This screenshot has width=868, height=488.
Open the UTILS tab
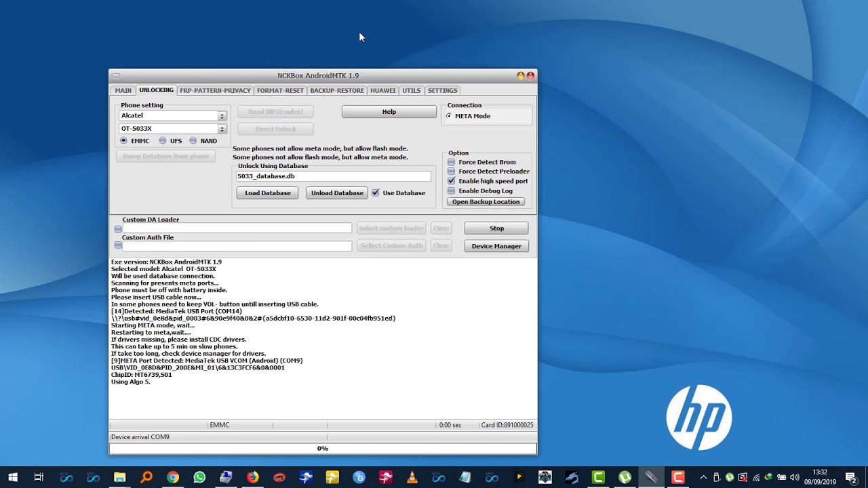coord(412,90)
